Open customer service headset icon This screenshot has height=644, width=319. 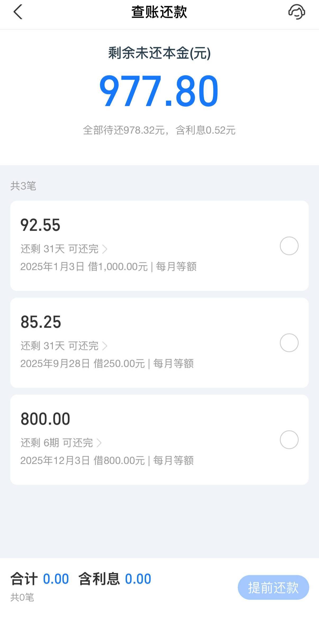297,12
